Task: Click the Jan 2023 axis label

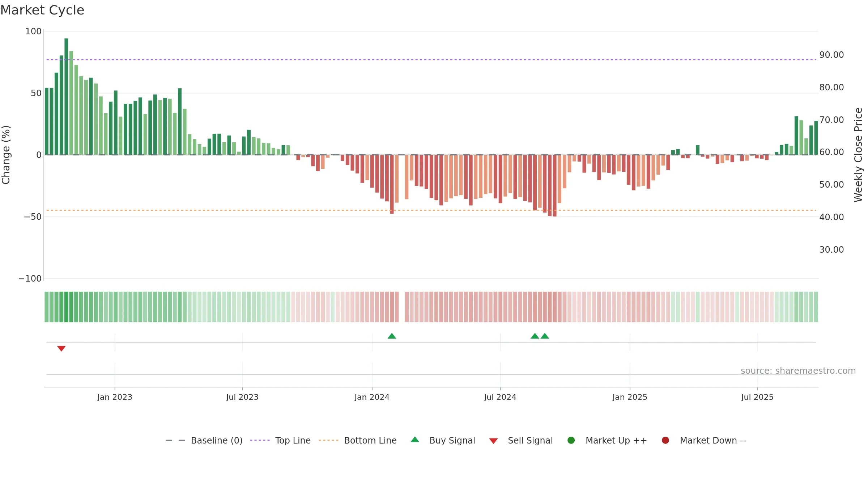Action: (x=115, y=397)
